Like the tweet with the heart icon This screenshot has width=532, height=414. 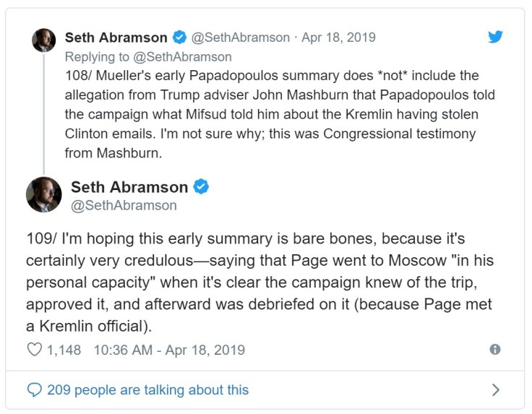pos(34,350)
